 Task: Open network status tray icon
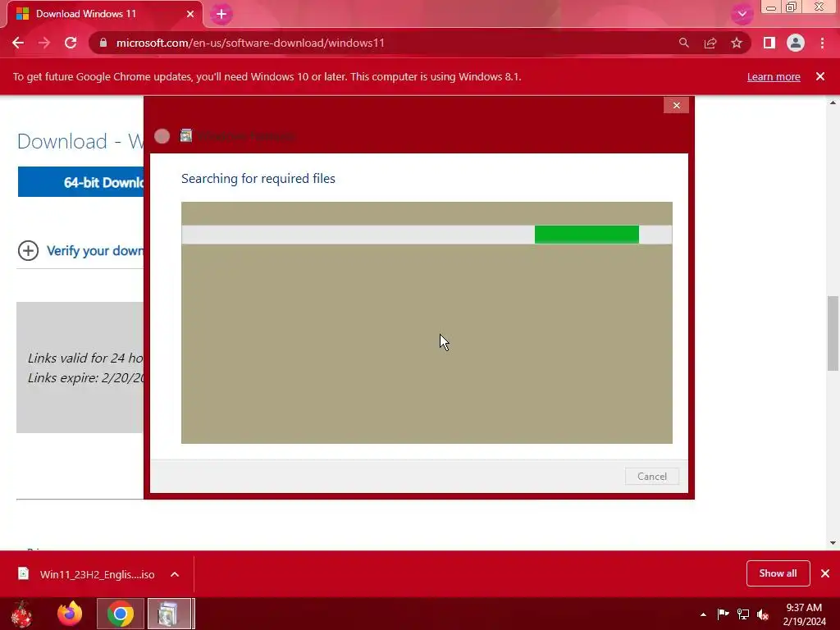743,614
